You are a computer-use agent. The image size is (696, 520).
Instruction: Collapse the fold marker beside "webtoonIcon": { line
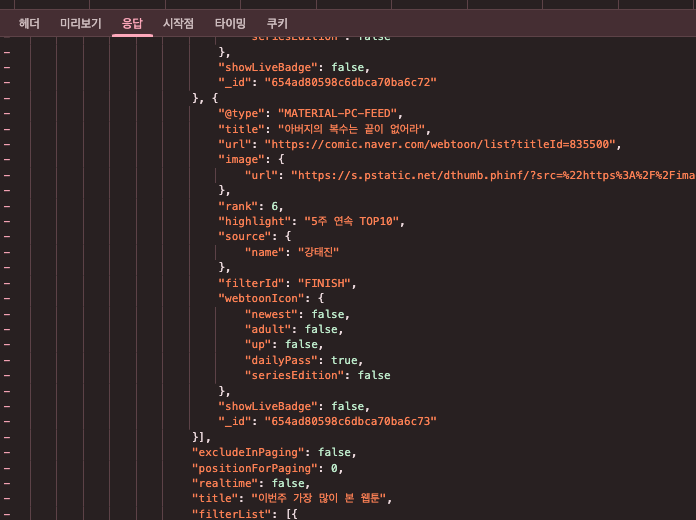(7, 298)
